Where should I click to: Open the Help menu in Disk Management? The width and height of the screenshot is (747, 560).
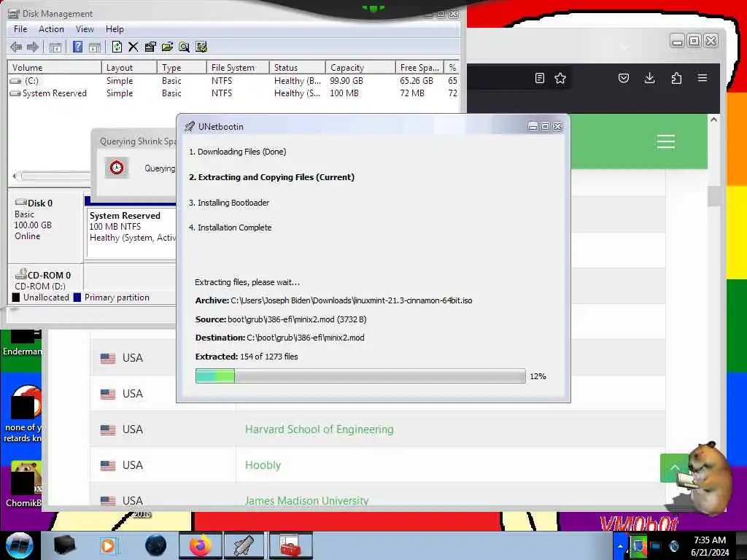[115, 29]
